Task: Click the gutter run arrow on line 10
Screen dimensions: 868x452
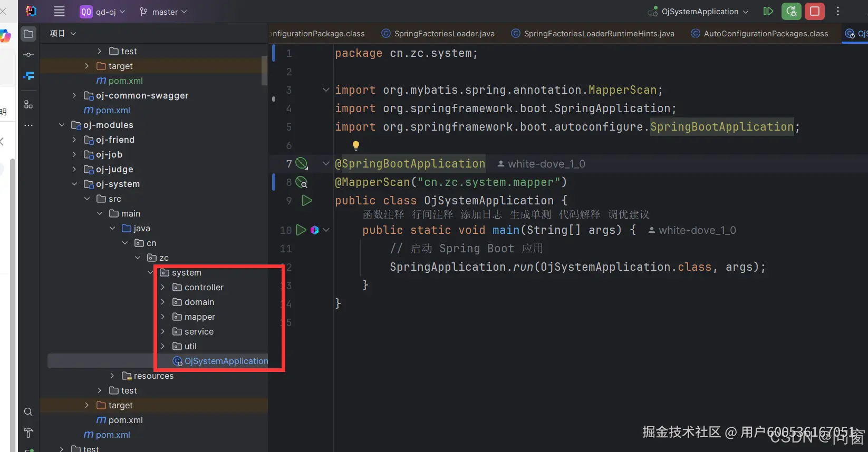Action: 301,230
